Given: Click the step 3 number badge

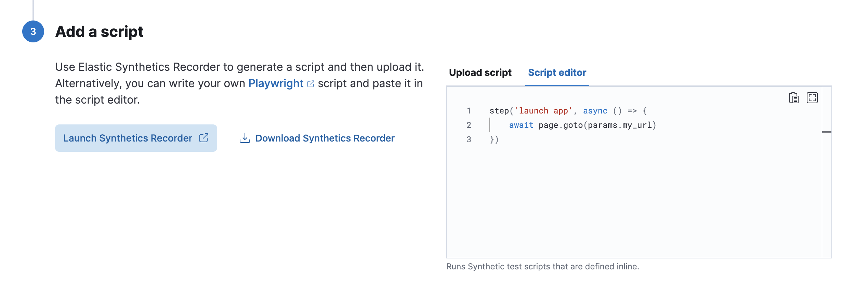Looking at the screenshot, I should point(33,31).
